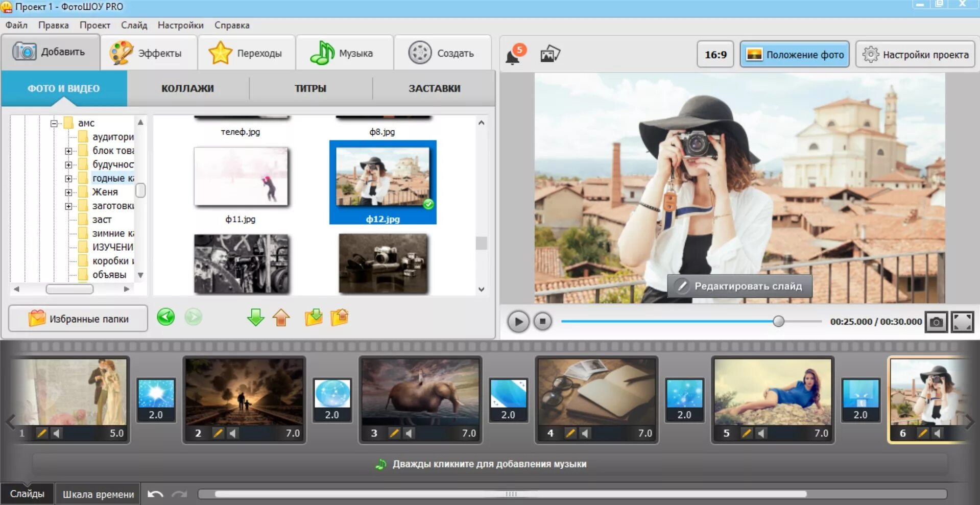Open the Слайд menu

coord(134,25)
